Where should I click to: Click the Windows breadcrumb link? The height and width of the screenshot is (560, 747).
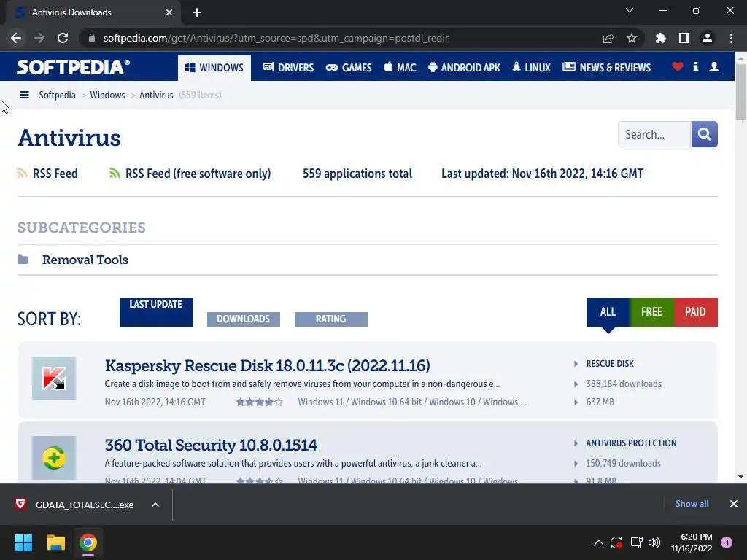click(x=107, y=95)
